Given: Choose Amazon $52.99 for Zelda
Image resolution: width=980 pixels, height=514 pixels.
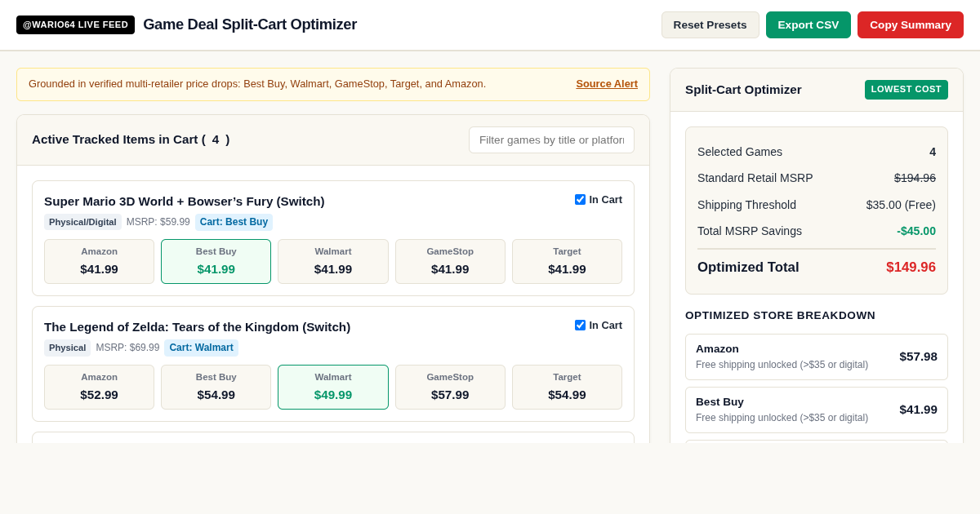Looking at the screenshot, I should pos(99,387).
